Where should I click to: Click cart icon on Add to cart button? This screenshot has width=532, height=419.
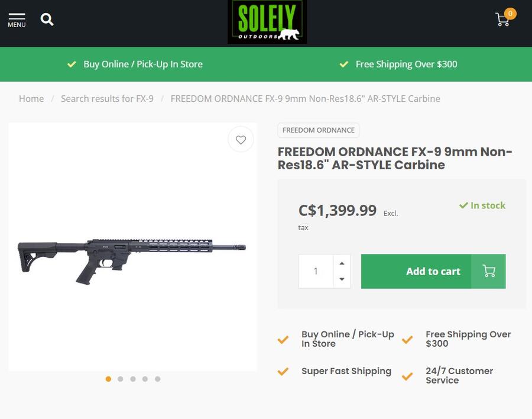489,271
